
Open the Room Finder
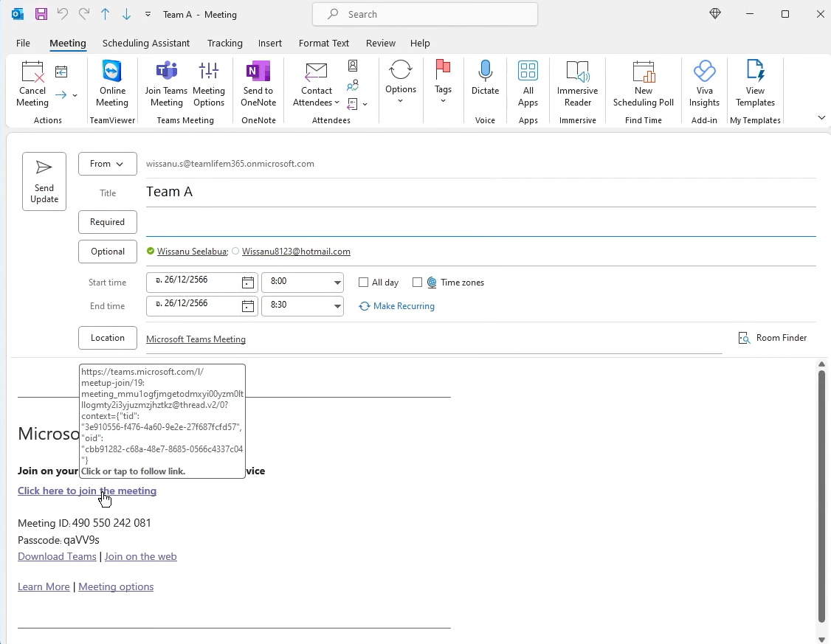[773, 338]
